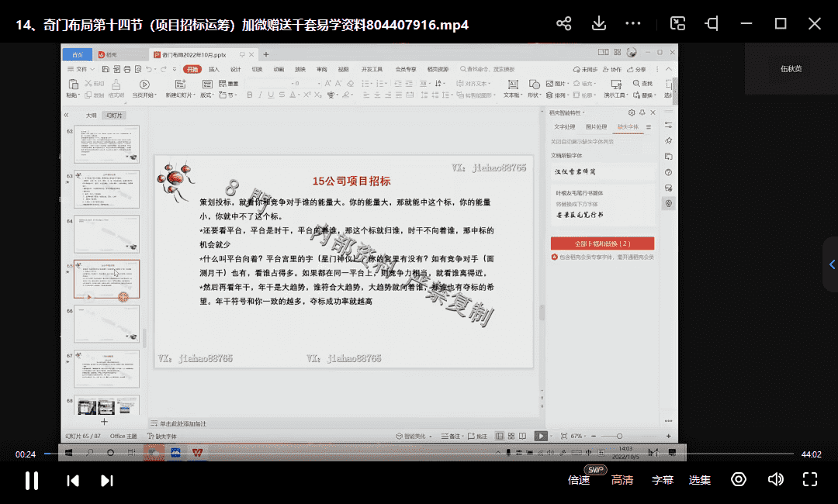Viewport: 838px width, 504px height.
Task: Open the three-dots more options menu
Action: (633, 24)
